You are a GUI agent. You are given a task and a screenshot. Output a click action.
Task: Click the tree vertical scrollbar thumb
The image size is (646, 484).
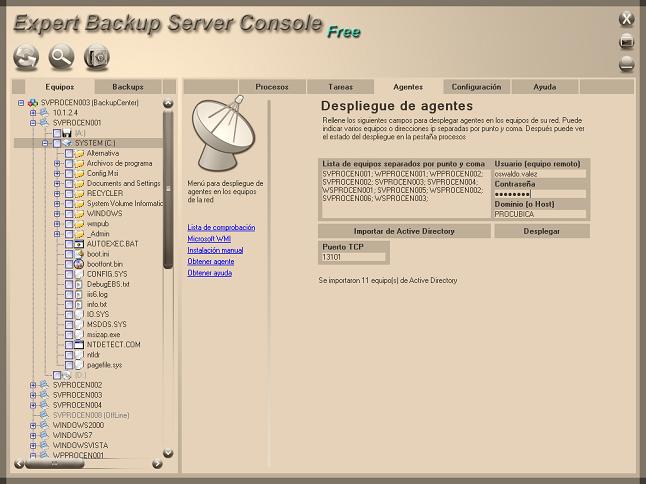point(168,189)
